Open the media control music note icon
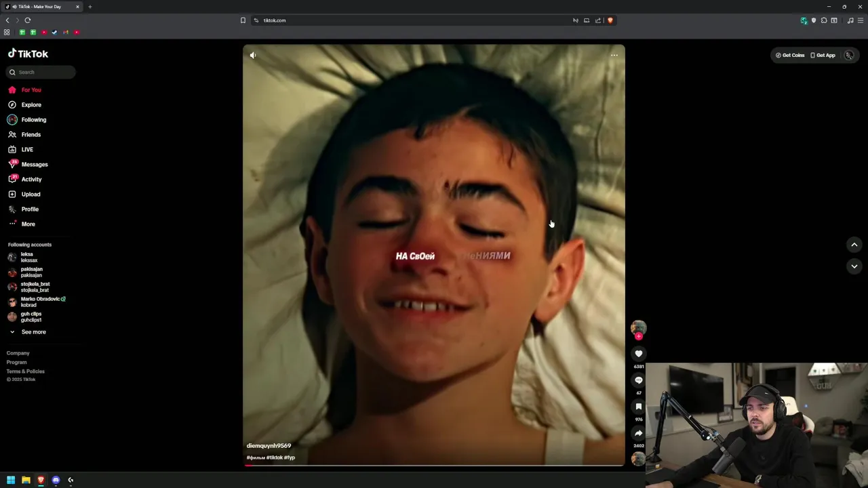Viewport: 868px width, 488px height. (x=850, y=20)
